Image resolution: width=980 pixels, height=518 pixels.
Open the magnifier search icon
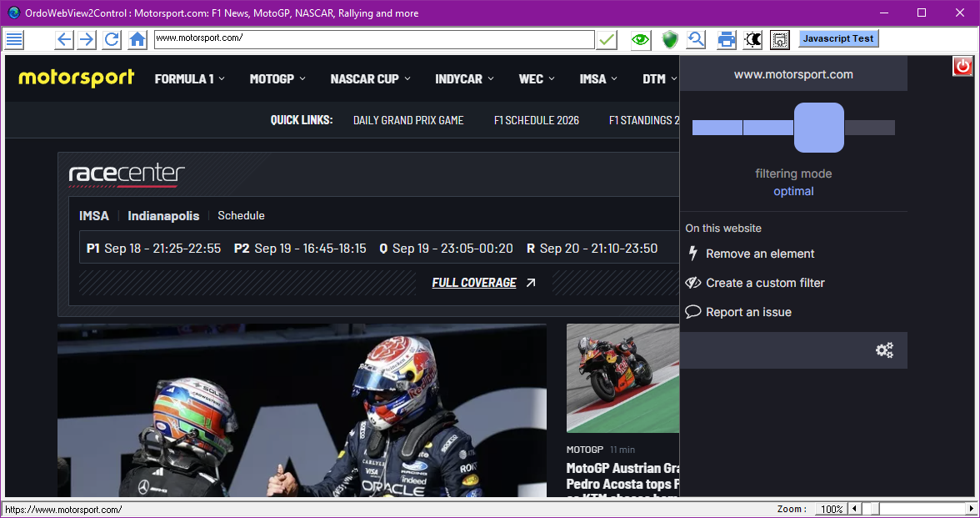[x=696, y=39]
